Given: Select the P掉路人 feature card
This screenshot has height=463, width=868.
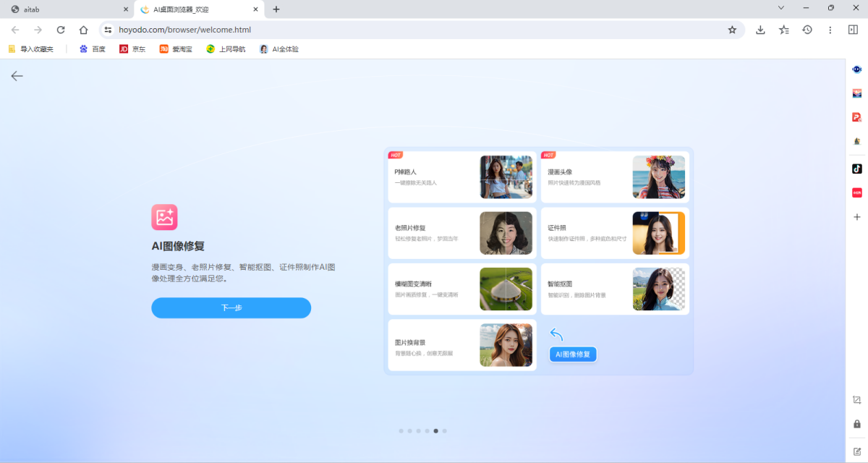Looking at the screenshot, I should (x=462, y=177).
